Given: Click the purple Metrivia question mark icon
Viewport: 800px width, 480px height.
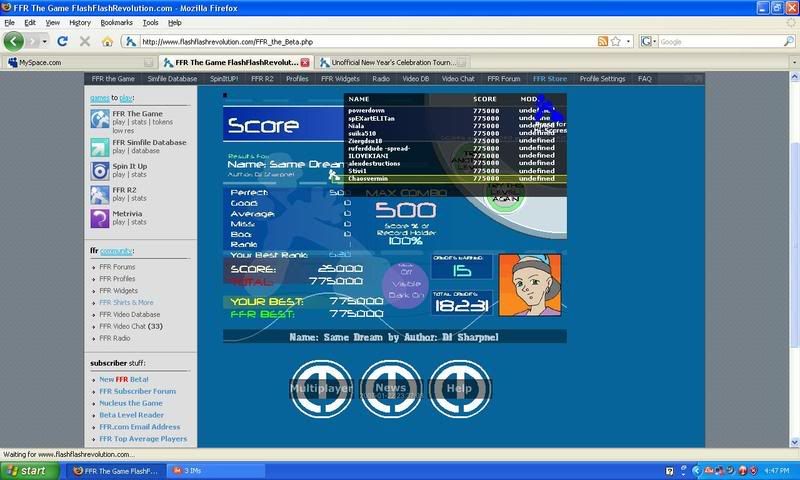Looking at the screenshot, I should (x=100, y=219).
